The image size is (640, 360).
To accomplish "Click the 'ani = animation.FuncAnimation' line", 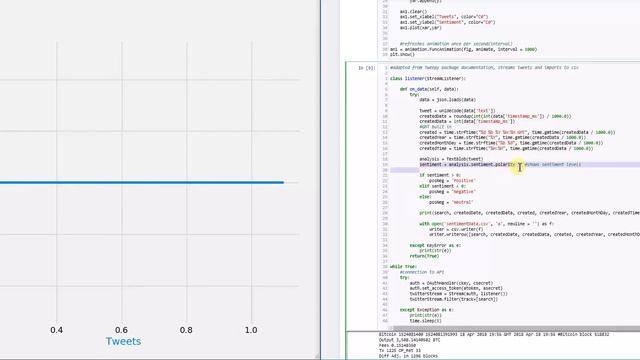I will [x=463, y=49].
